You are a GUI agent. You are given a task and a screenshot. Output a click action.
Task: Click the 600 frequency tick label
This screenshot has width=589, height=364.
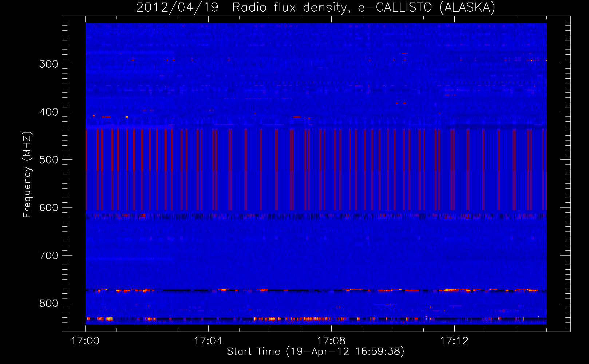pyautogui.click(x=49, y=208)
